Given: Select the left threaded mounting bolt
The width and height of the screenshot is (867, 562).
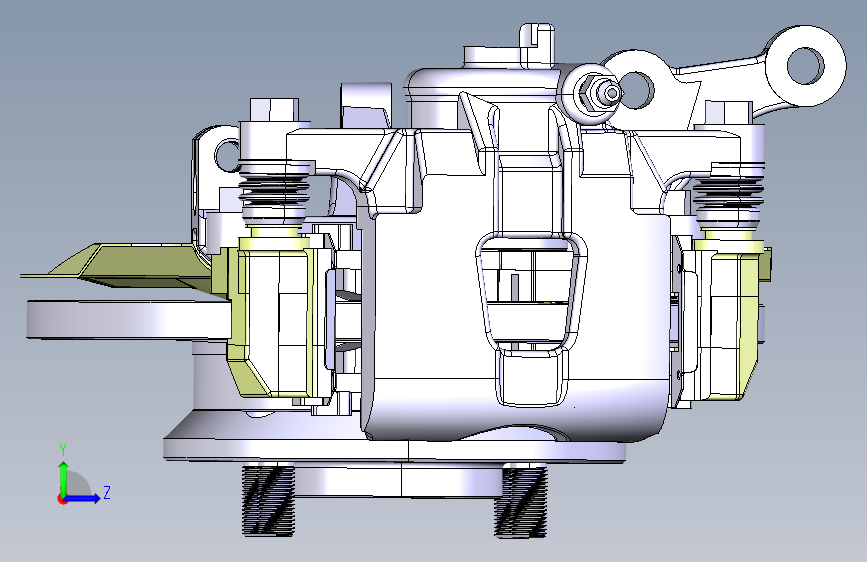Looking at the screenshot, I should pyautogui.click(x=268, y=501).
